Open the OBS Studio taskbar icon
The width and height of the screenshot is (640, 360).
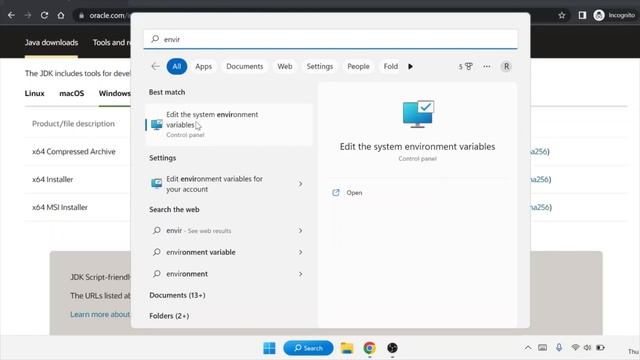(x=392, y=348)
